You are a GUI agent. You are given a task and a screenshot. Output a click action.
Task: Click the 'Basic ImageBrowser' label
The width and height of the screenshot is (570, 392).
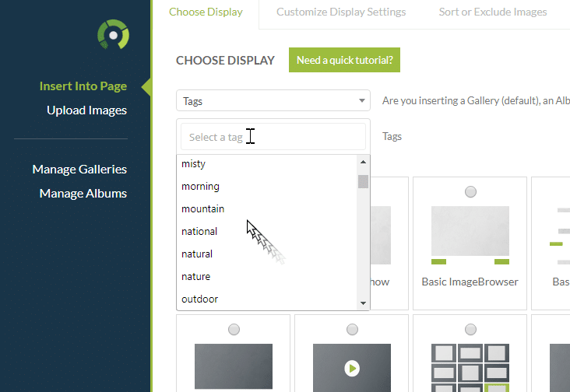tap(470, 282)
